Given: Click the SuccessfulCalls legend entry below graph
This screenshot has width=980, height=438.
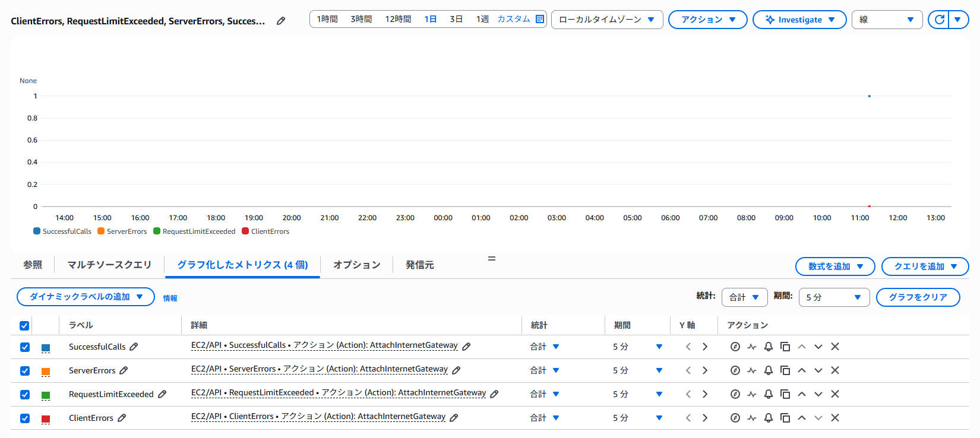Looking at the screenshot, I should point(62,231).
